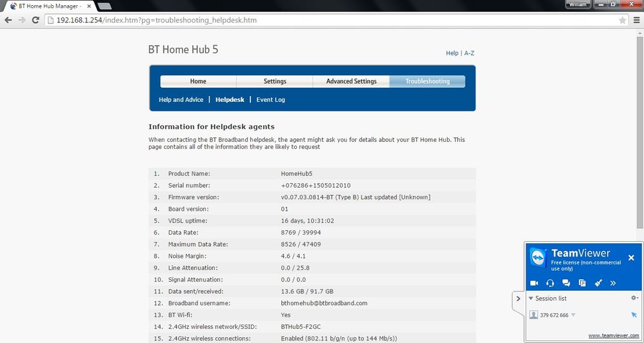Click serial number +076286+1505012010
The image size is (644, 343).
point(316,186)
